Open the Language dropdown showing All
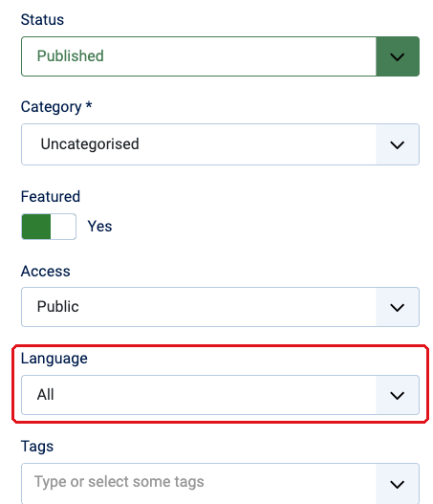The image size is (433, 504). (x=220, y=395)
